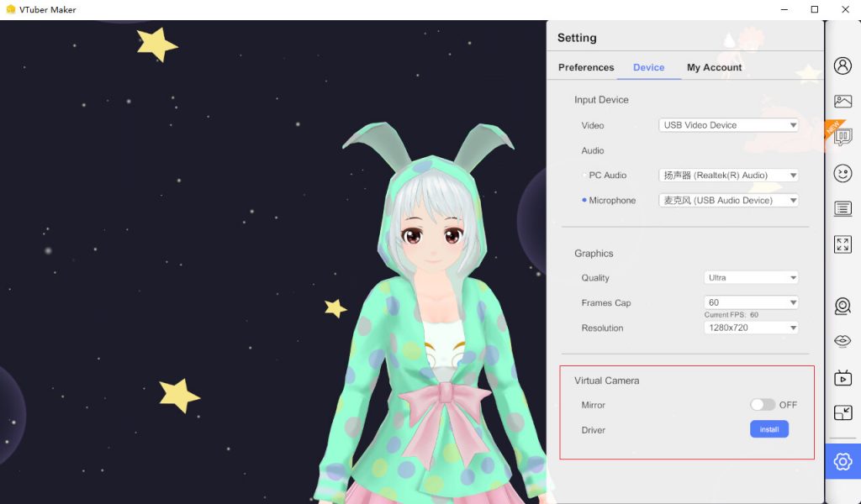Open the screen capture panel
This screenshot has width=861, height=504.
[x=843, y=412]
